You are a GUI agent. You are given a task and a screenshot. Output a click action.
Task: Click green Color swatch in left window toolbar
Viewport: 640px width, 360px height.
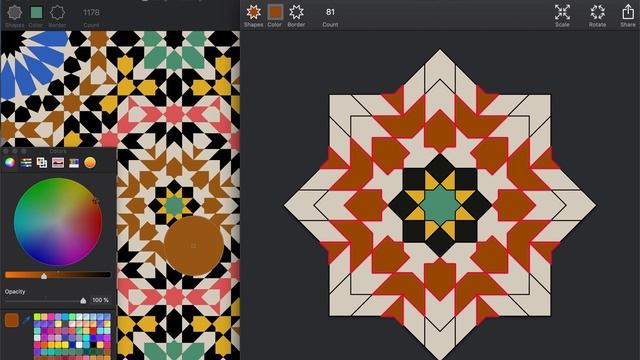(36, 13)
